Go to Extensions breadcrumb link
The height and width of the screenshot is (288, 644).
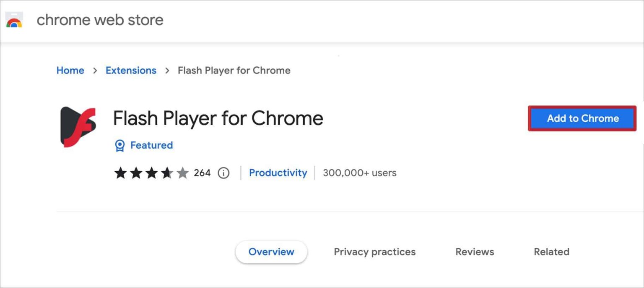tap(130, 71)
